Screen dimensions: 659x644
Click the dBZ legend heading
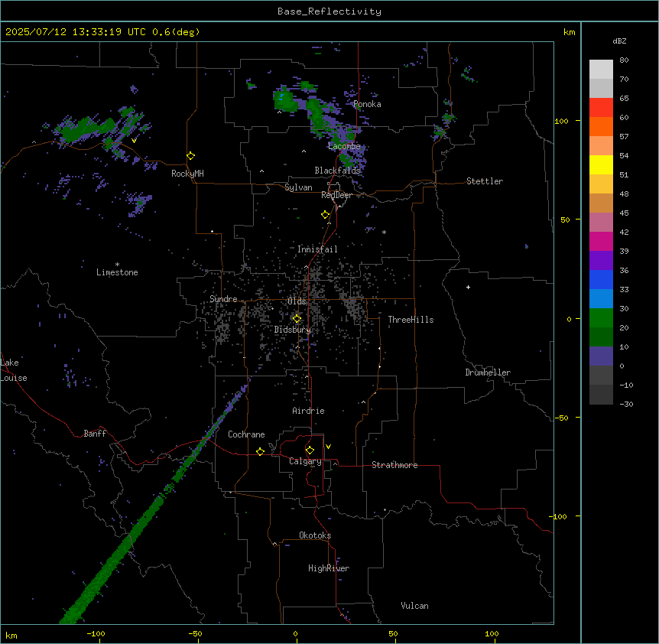619,41
